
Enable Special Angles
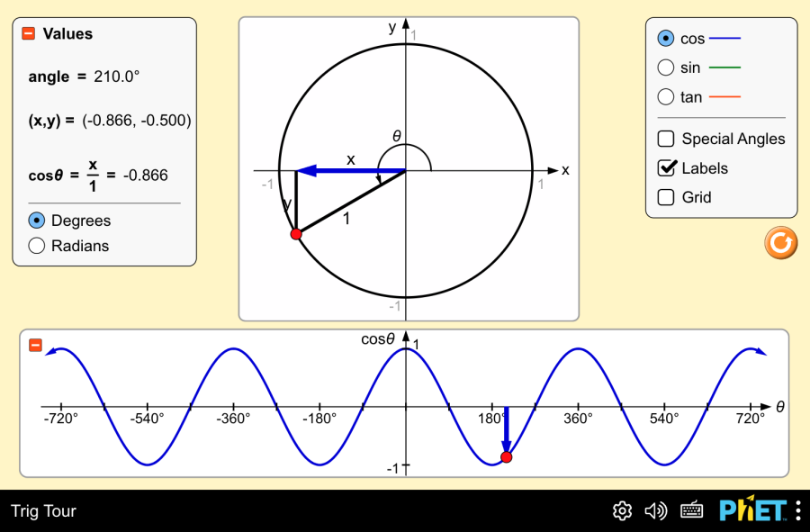pyautogui.click(x=666, y=139)
